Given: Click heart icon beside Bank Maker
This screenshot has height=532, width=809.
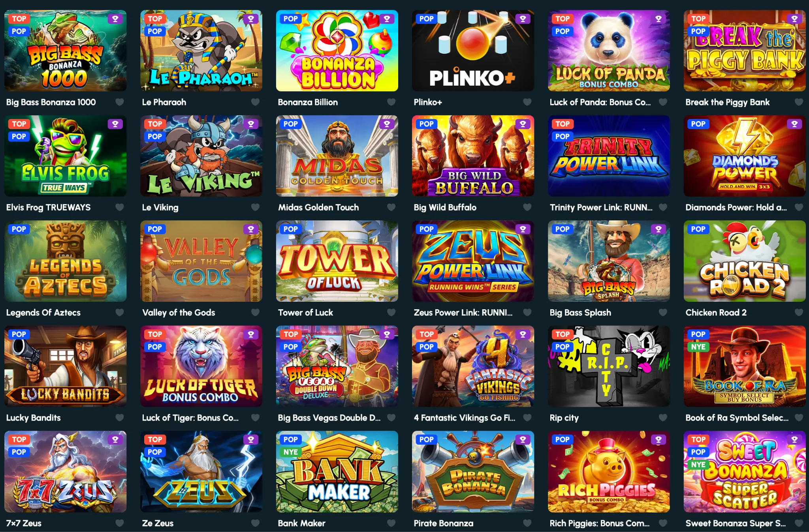Looking at the screenshot, I should [391, 523].
